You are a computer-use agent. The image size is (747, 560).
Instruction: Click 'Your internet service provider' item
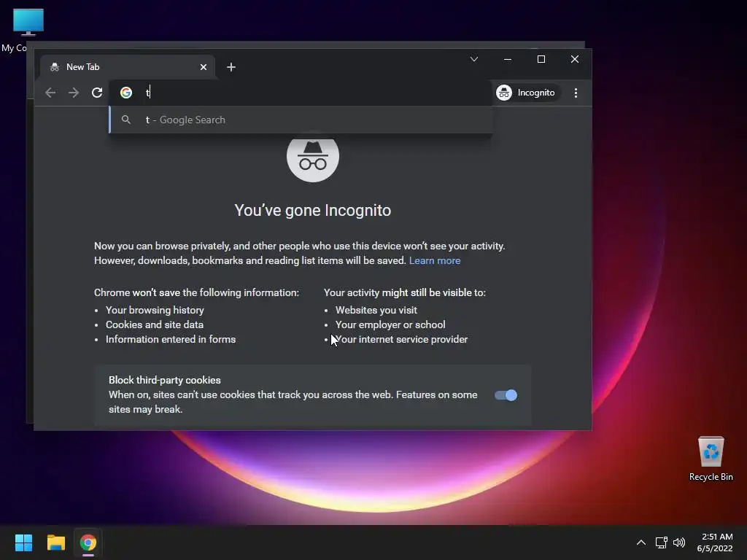[x=402, y=340]
